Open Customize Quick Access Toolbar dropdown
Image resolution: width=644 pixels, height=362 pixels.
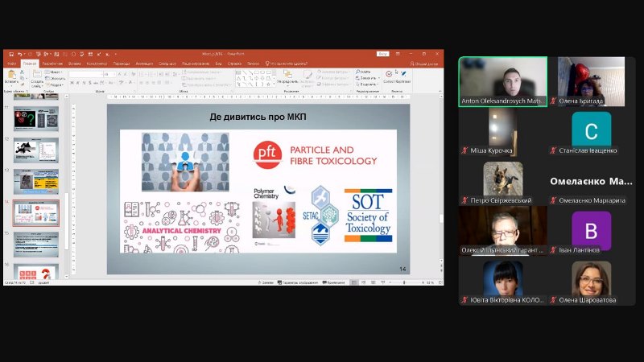[x=115, y=54]
